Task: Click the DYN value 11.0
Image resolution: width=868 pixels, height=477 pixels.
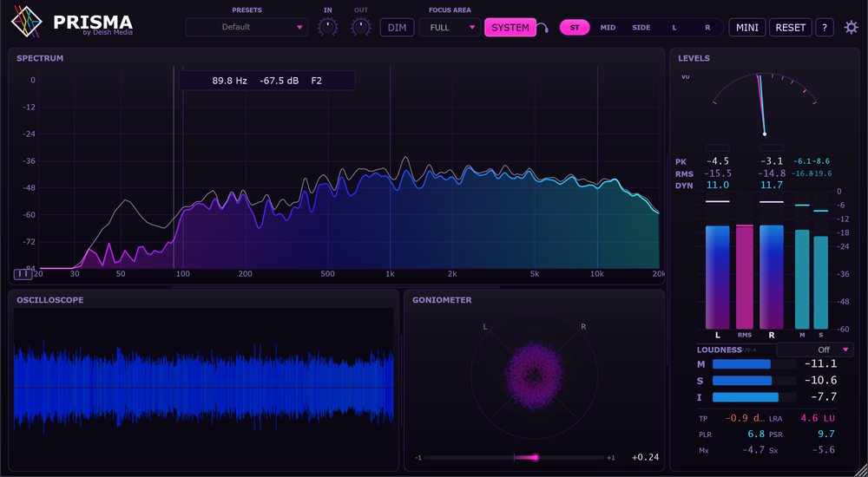Action: (718, 186)
